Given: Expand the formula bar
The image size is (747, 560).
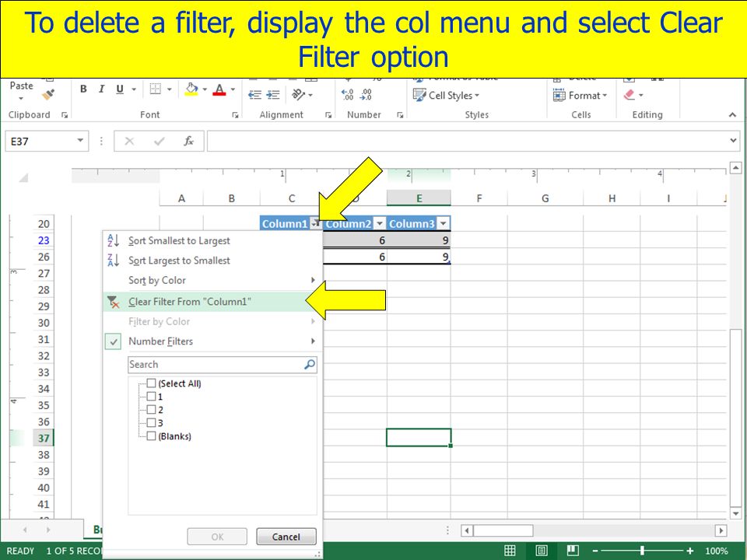Looking at the screenshot, I should click(733, 141).
